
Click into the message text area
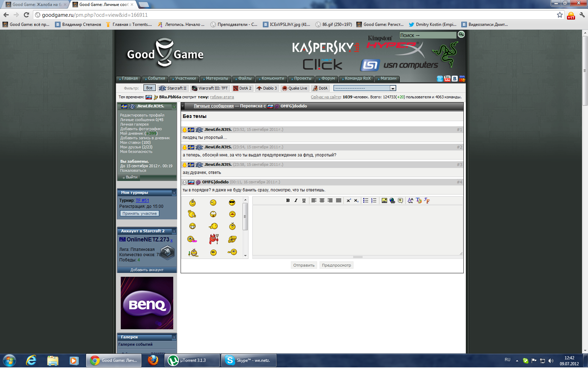[x=358, y=230]
